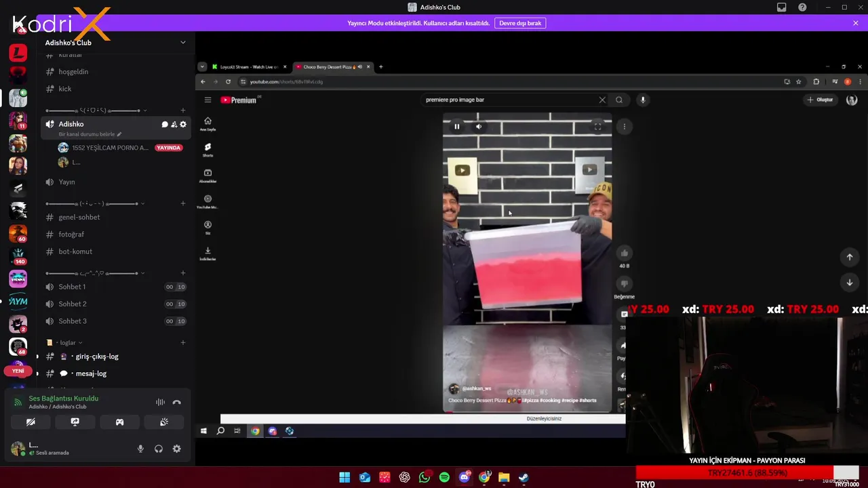
Task: Open chat for Adishko voice channel
Action: click(x=165, y=124)
